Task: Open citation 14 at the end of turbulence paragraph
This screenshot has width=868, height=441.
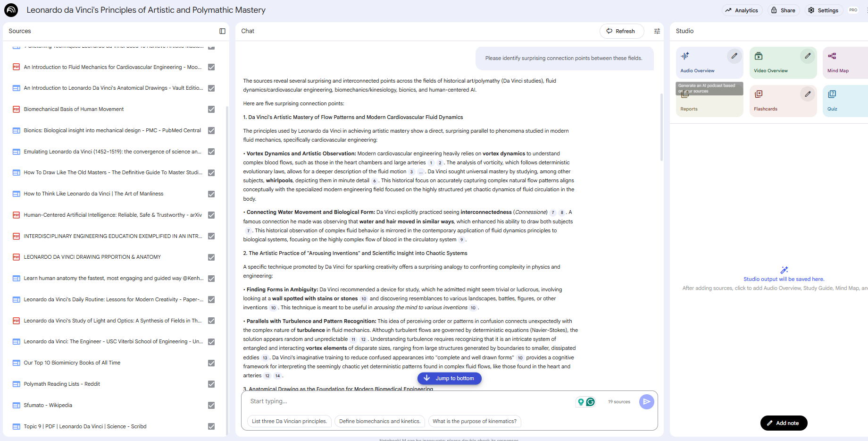Action: [277, 376]
